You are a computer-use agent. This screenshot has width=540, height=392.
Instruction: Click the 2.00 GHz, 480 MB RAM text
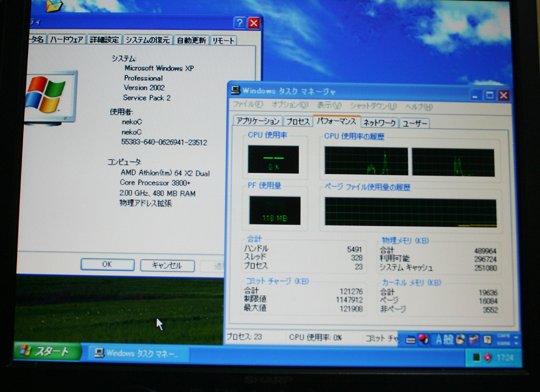[x=157, y=193]
